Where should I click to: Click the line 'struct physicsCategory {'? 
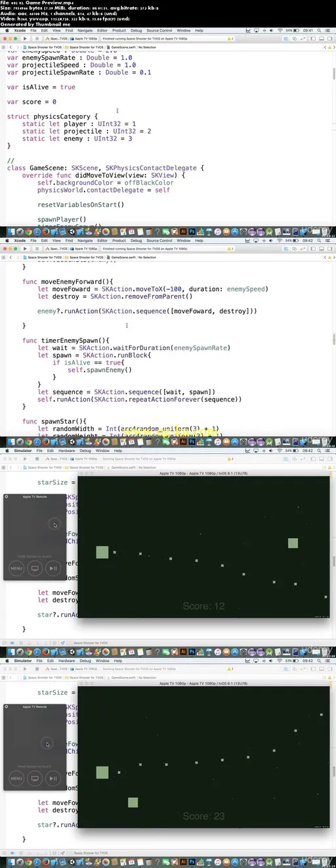click(53, 116)
